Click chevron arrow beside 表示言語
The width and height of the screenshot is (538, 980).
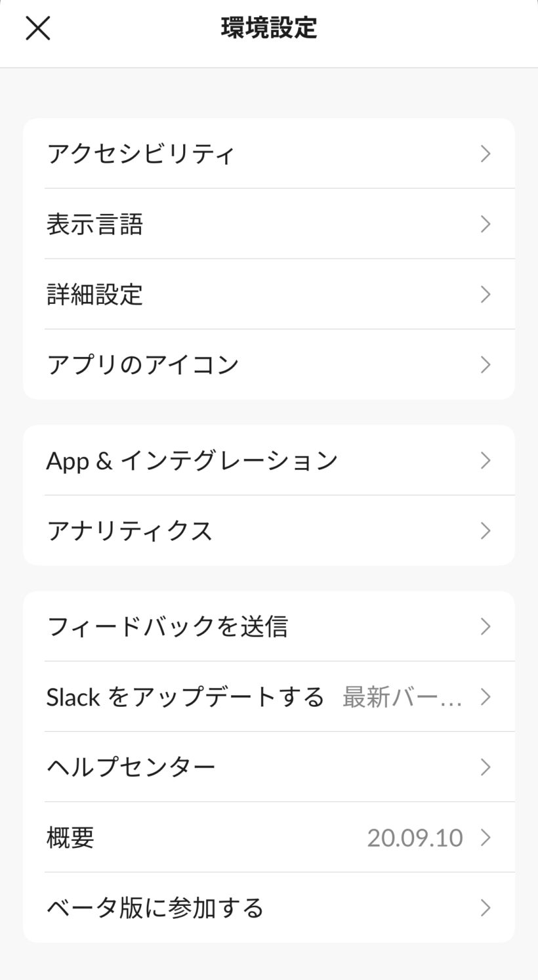click(486, 224)
